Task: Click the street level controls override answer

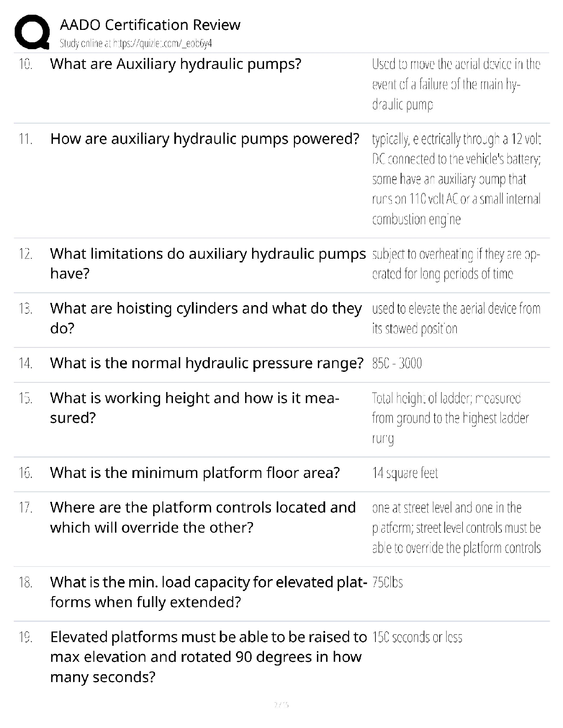Action: (x=456, y=528)
